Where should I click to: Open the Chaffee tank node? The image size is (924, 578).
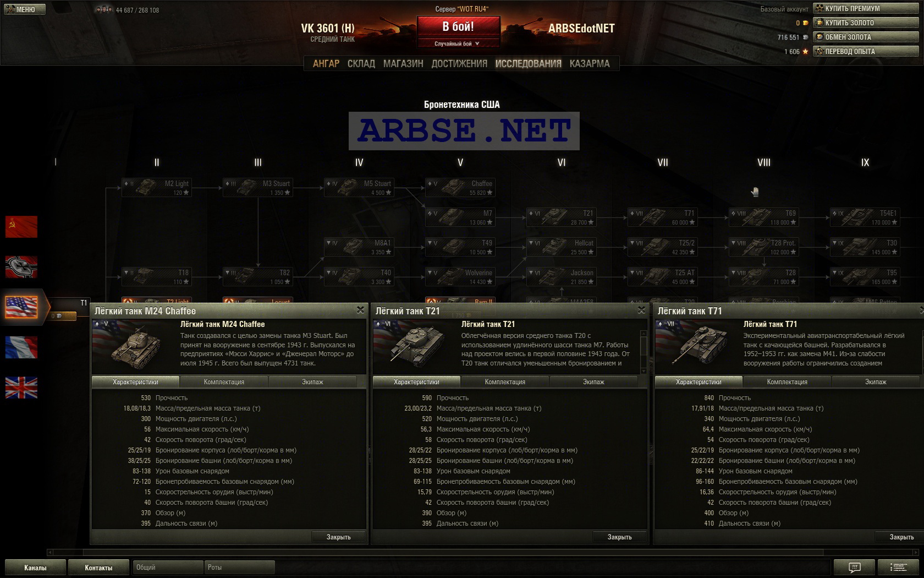[460, 188]
